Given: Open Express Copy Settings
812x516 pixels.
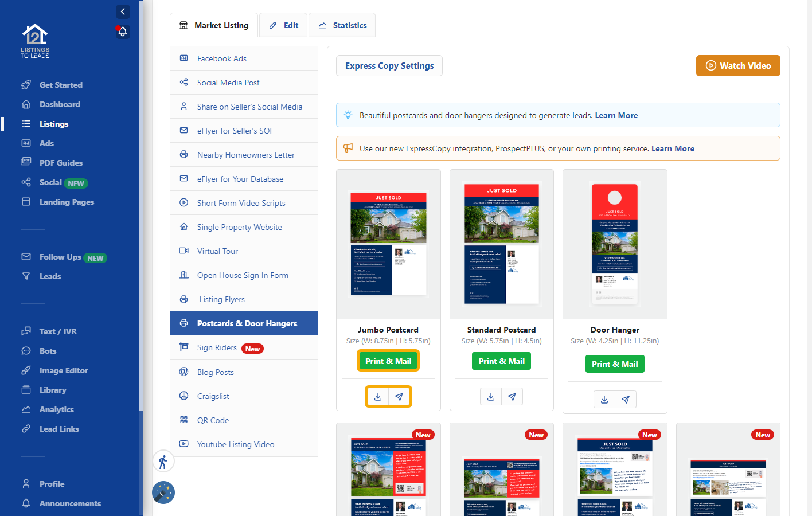Looking at the screenshot, I should [x=389, y=66].
